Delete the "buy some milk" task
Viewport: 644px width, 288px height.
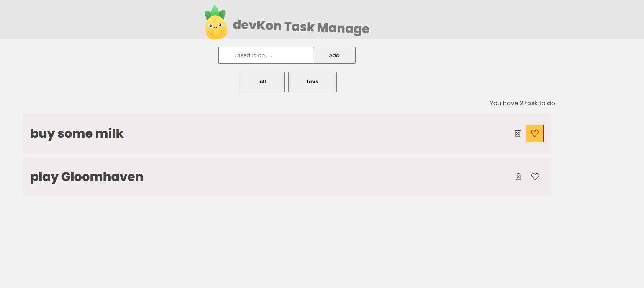(518, 133)
